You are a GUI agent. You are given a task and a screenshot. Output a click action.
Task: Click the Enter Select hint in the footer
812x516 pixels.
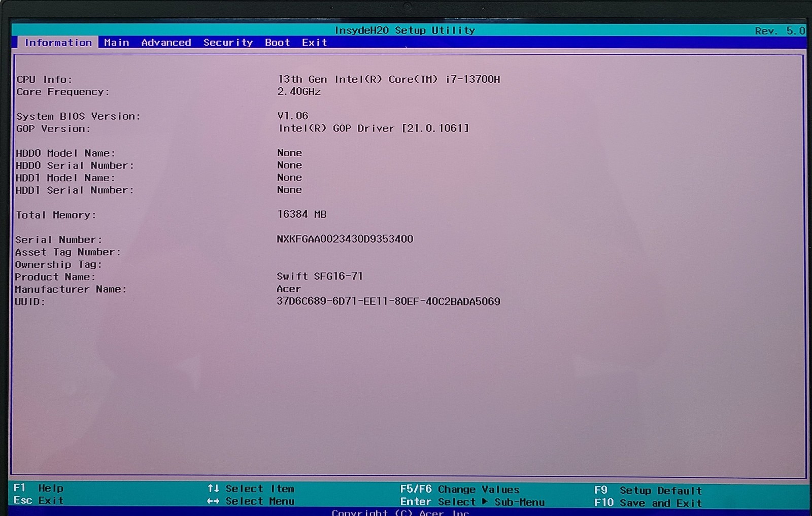click(x=438, y=502)
